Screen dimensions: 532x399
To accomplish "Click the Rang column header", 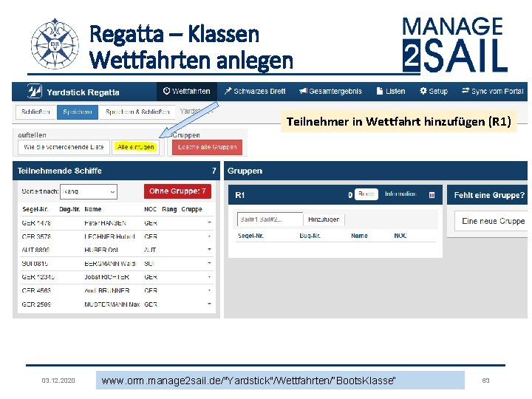I will 169,209.
